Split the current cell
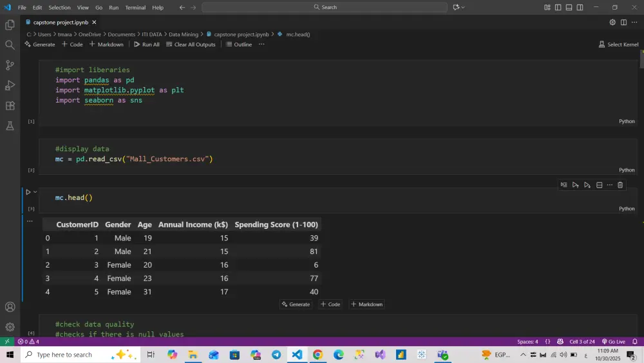 [x=599, y=185]
